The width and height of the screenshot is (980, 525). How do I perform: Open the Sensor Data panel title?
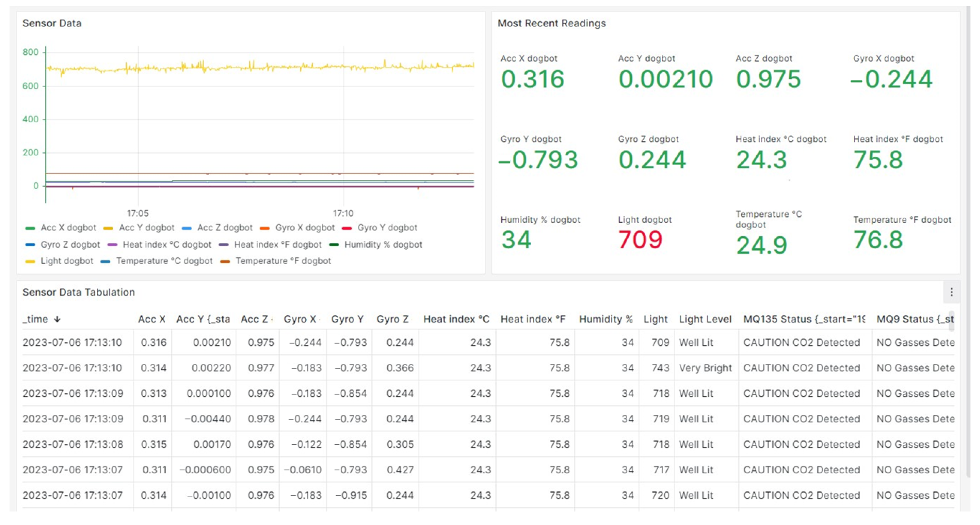(x=52, y=23)
